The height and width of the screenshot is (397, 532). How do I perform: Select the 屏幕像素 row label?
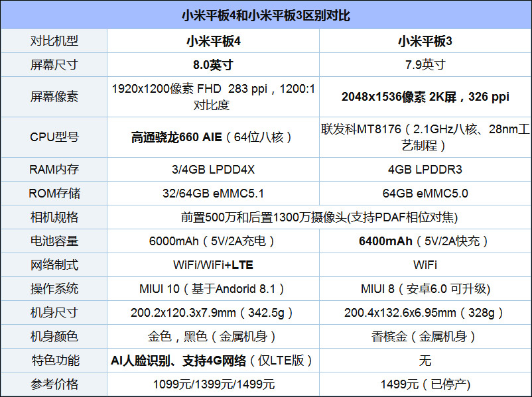[54, 97]
